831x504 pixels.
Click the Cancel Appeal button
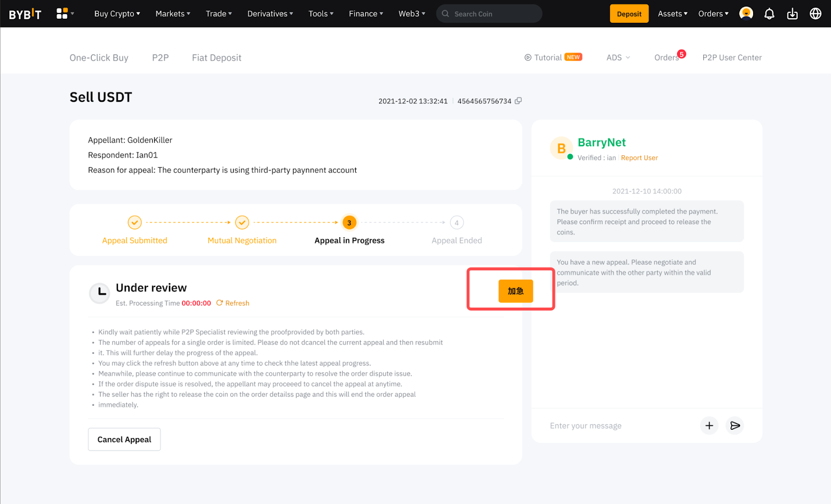pyautogui.click(x=124, y=439)
